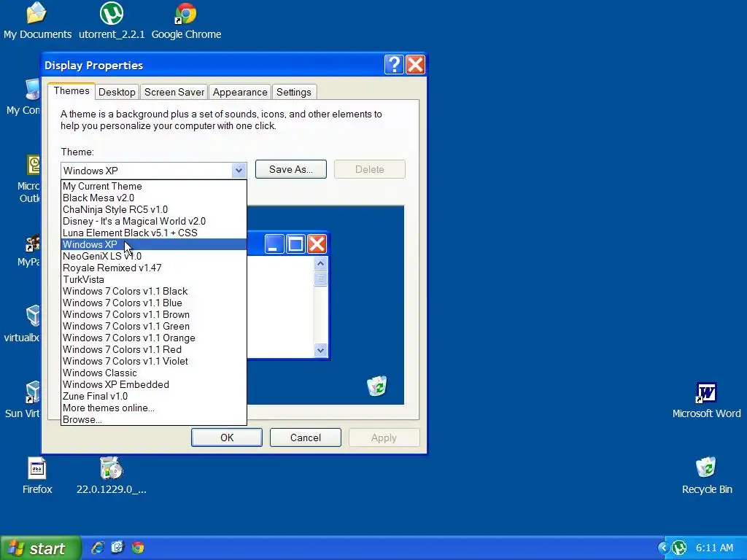Click the middle quick launch icon in taskbar
This screenshot has height=560, width=747.
[x=117, y=548]
